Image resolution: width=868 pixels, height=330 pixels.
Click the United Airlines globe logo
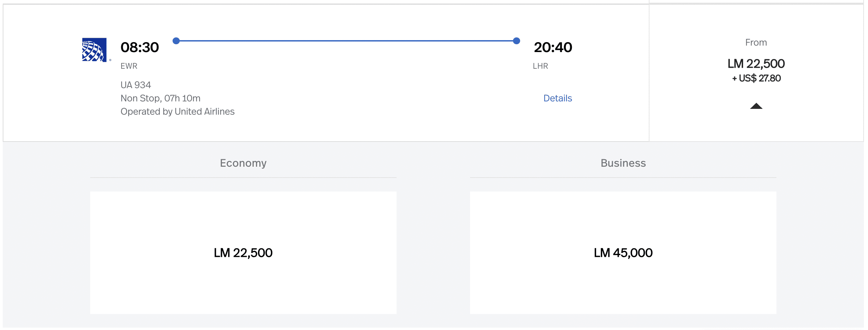click(x=94, y=50)
